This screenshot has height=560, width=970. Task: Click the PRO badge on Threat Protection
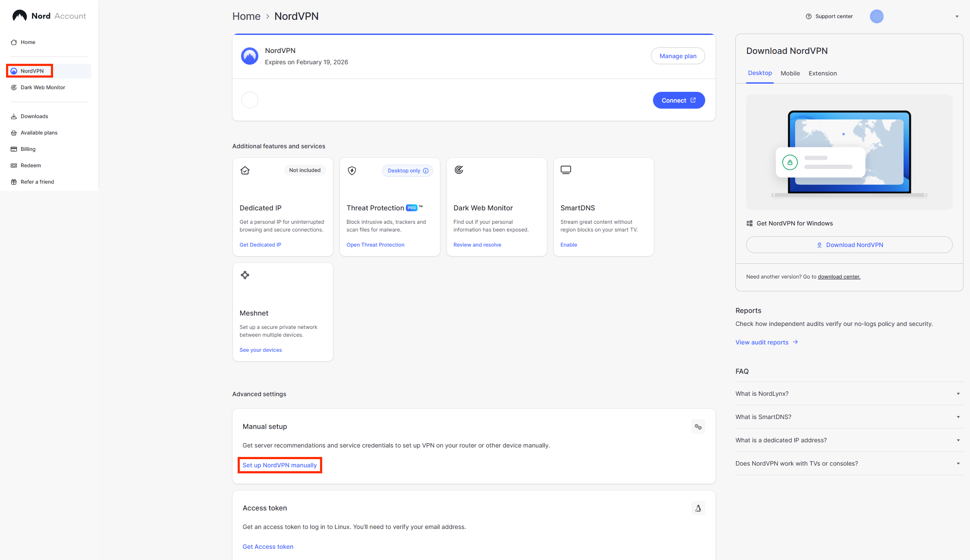click(x=411, y=208)
